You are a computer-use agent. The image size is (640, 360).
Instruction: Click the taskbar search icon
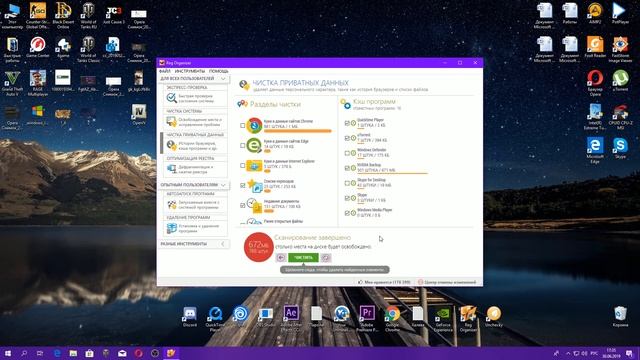pyautogui.click(x=24, y=353)
